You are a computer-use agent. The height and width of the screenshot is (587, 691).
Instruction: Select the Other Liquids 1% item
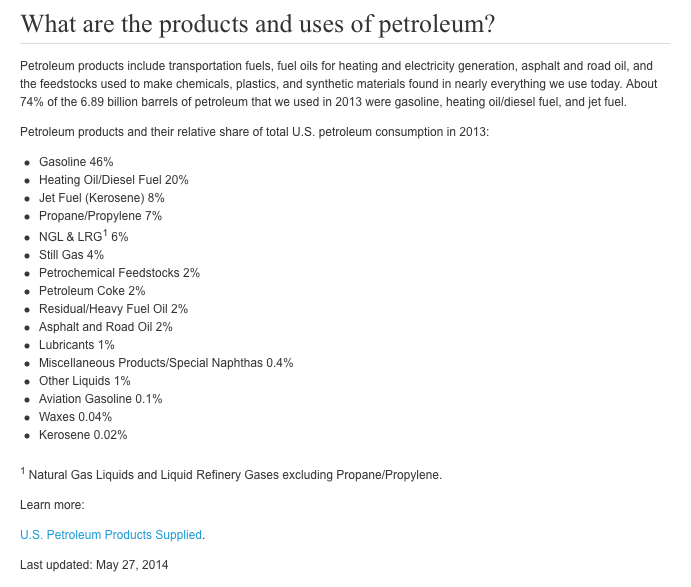(x=84, y=381)
